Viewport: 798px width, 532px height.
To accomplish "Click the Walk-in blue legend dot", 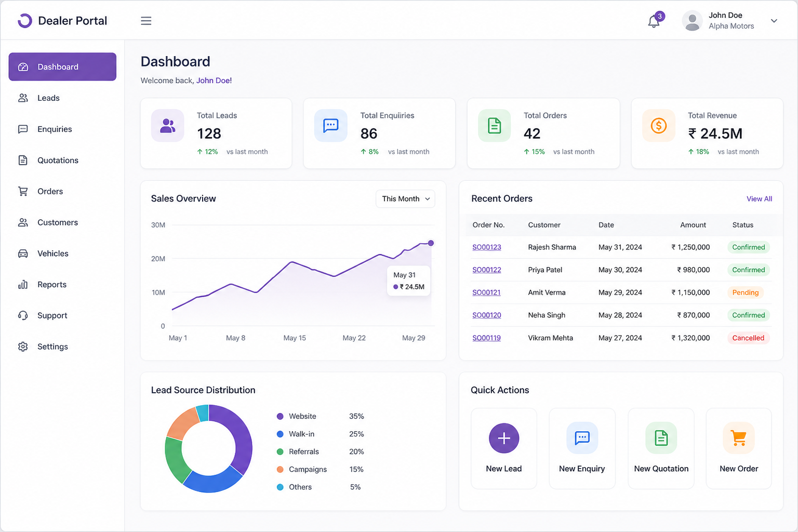I will pos(280,434).
